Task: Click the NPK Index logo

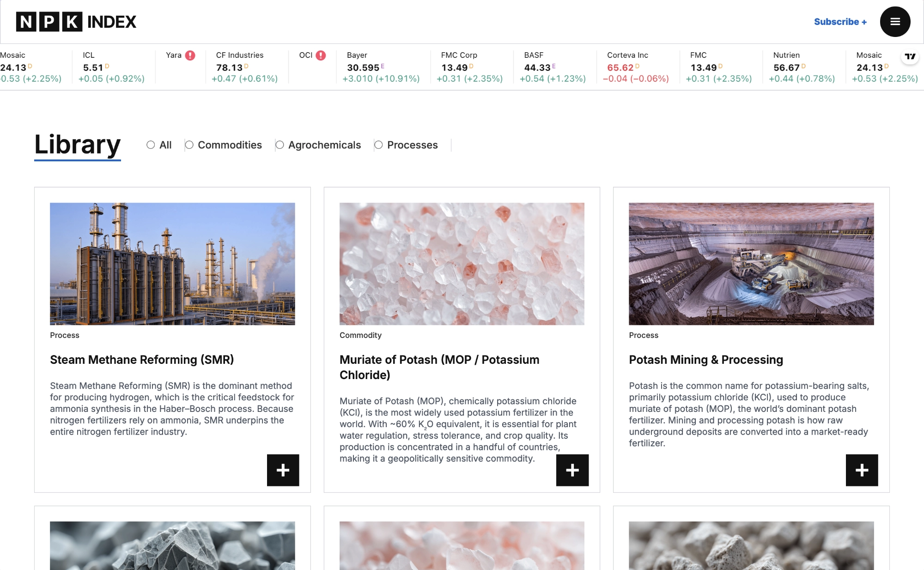Action: [x=76, y=22]
